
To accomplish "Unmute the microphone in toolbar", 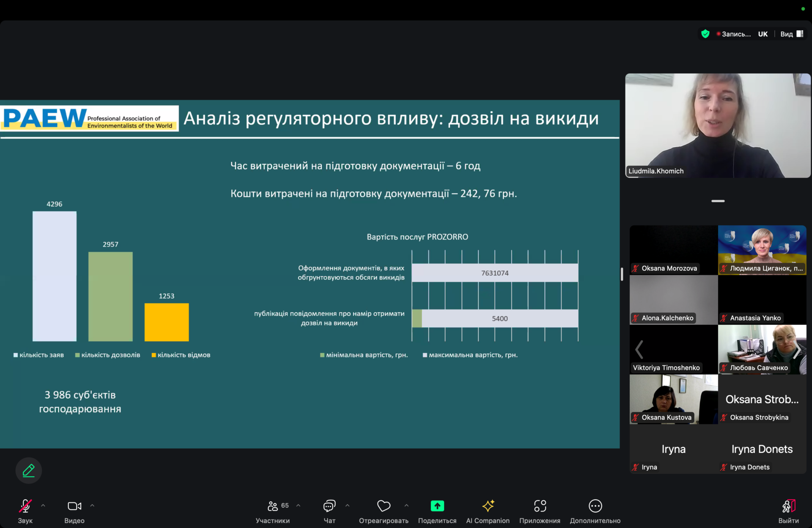I will pos(25,506).
